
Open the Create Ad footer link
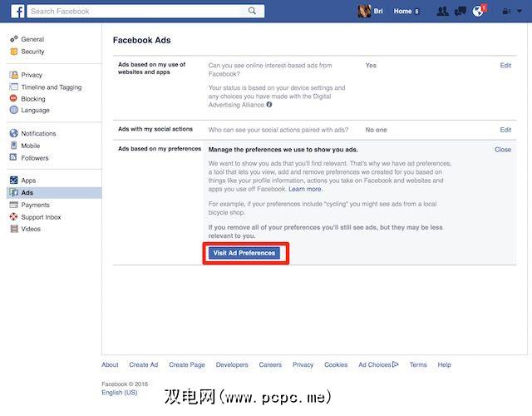(x=143, y=364)
